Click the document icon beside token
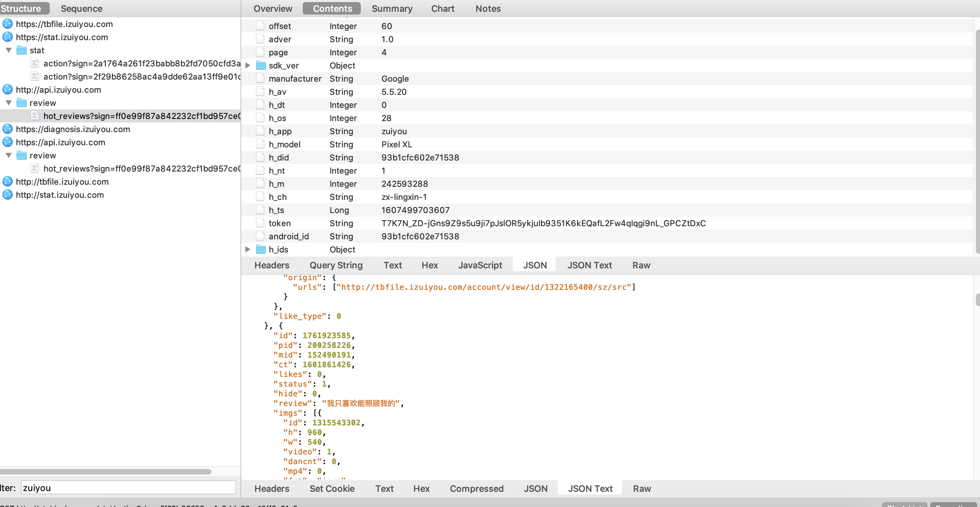This screenshot has width=980, height=507. [x=260, y=223]
